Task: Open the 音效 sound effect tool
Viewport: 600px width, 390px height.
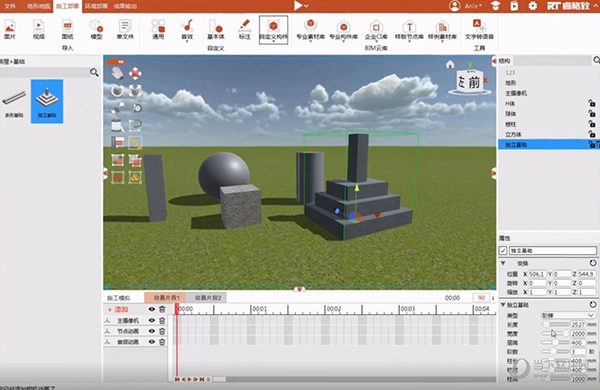Action: (187, 29)
